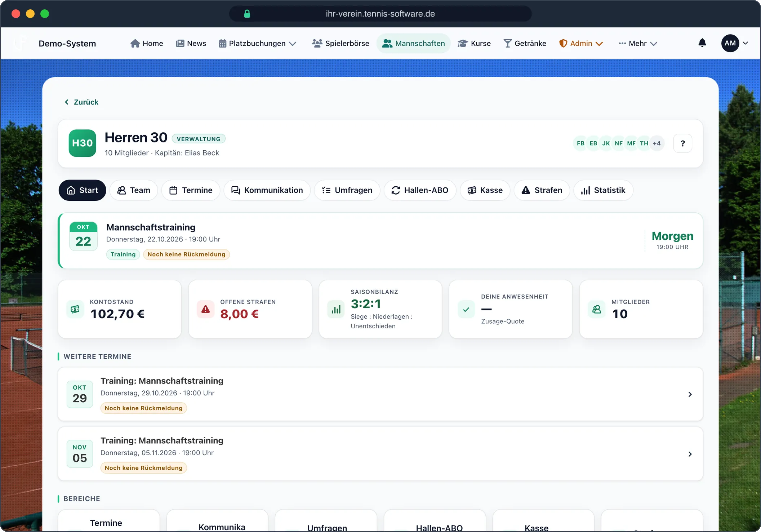Click the OKT 22 date badge
Screen dimensions: 761x532
point(83,236)
